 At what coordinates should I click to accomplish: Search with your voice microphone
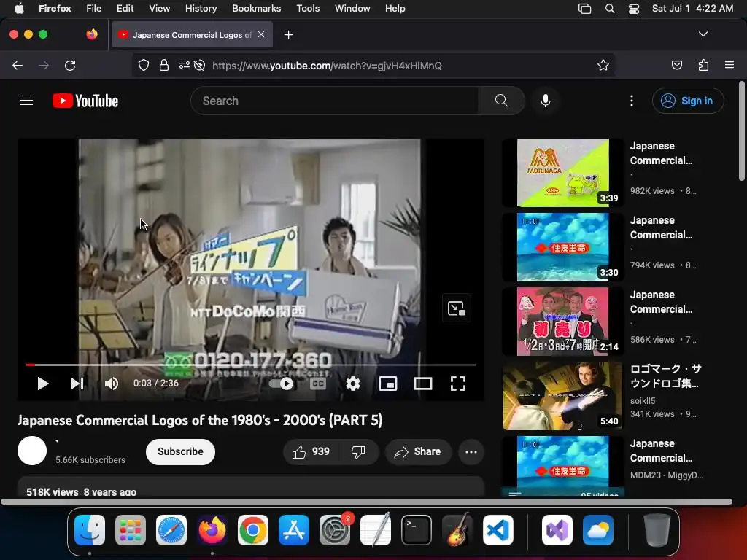click(546, 101)
